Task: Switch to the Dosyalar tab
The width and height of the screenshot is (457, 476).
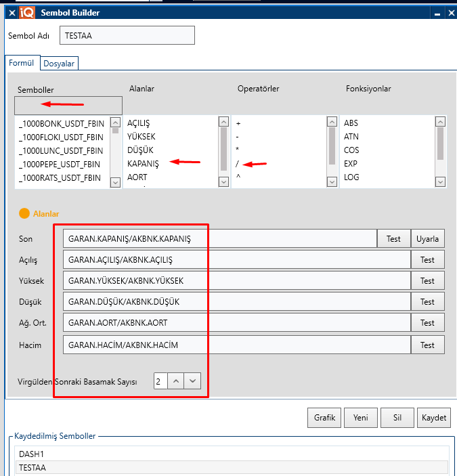Action: [x=59, y=64]
